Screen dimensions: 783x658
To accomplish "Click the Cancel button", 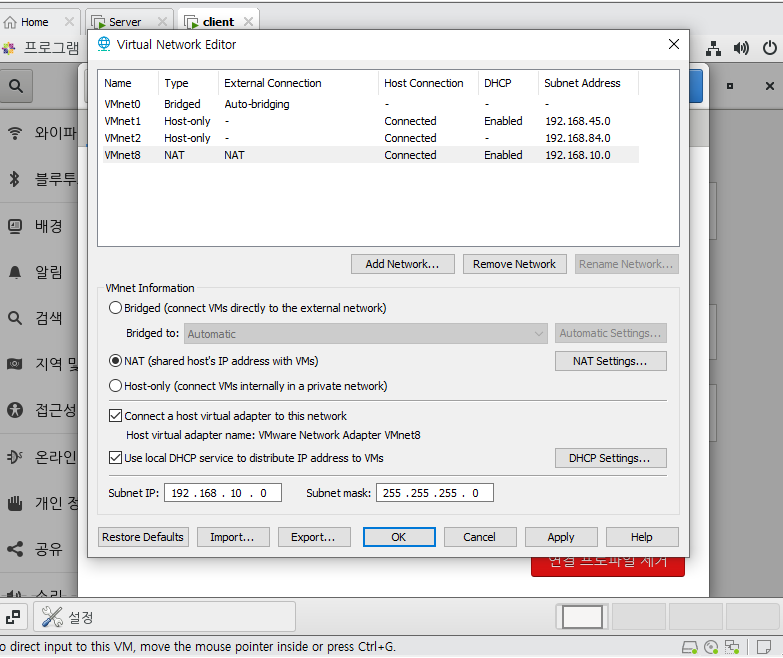I will click(479, 537).
